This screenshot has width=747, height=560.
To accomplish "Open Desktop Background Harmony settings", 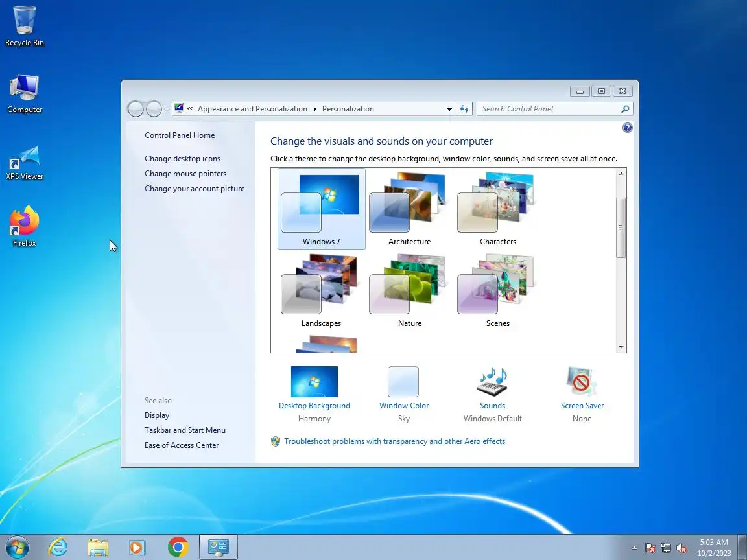I will coord(314,394).
